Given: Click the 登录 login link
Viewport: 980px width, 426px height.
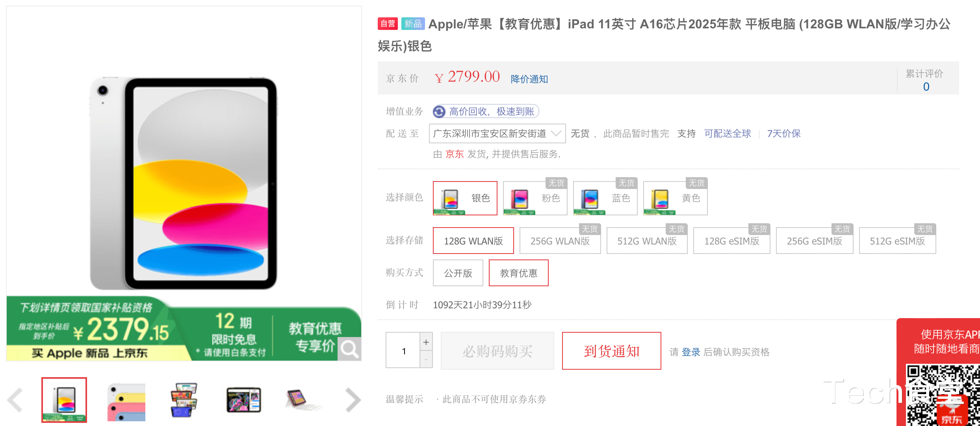Looking at the screenshot, I should [x=691, y=352].
